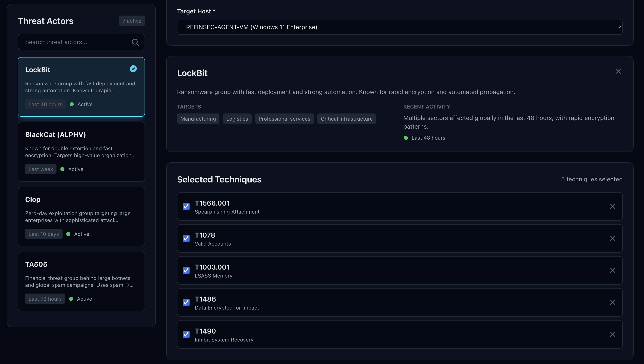The image size is (644, 364).
Task: Remove the T1490 Inhibit System Recovery technique
Action: click(613, 334)
